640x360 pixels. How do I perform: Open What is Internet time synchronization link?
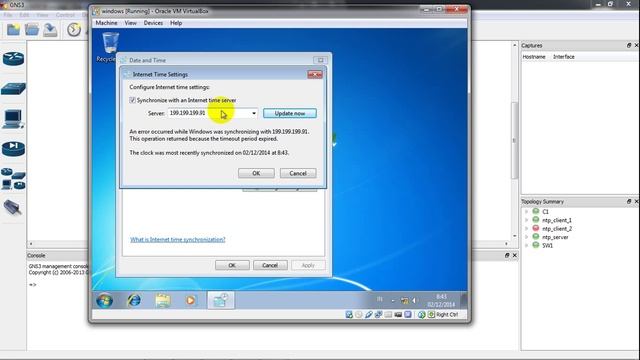pos(178,239)
